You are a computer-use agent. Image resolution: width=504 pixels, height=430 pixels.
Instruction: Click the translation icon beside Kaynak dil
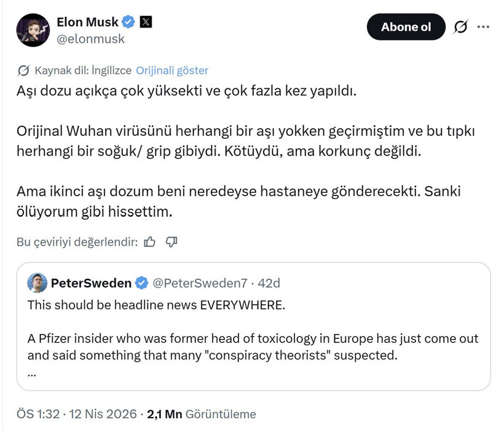(24, 70)
